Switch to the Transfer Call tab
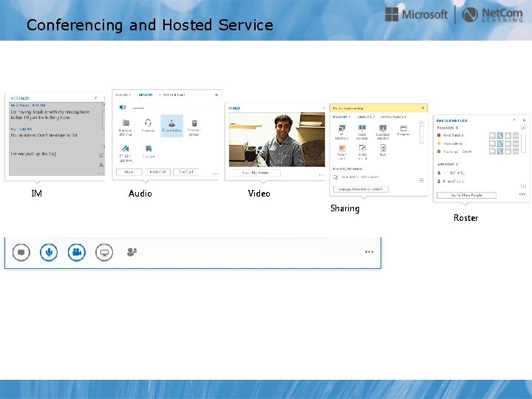532x399 pixels. tap(172, 95)
